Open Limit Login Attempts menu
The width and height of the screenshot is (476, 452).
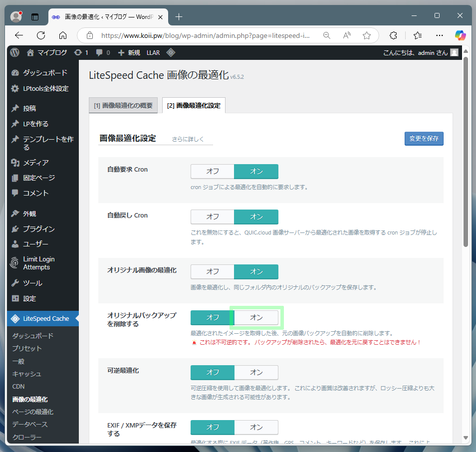tap(43, 263)
